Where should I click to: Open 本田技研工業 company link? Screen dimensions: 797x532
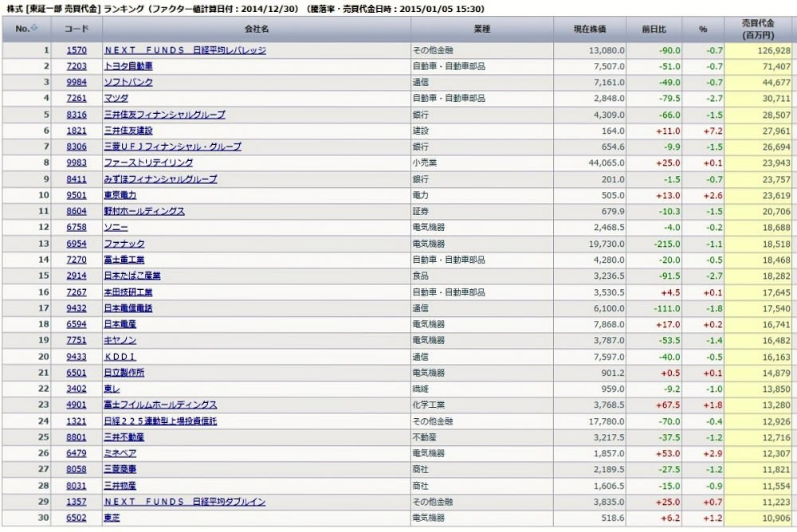(128, 292)
